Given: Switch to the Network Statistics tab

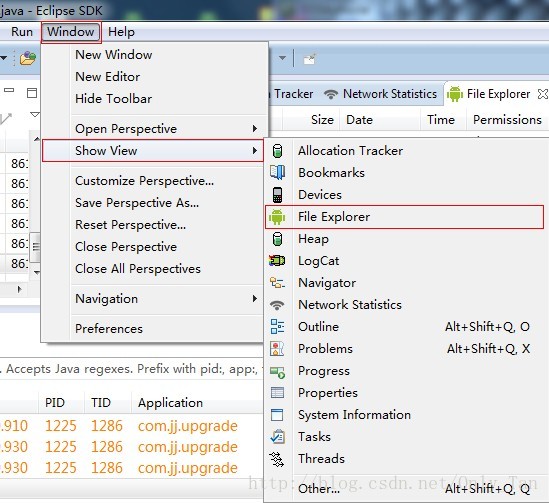Looking at the screenshot, I should point(381,94).
